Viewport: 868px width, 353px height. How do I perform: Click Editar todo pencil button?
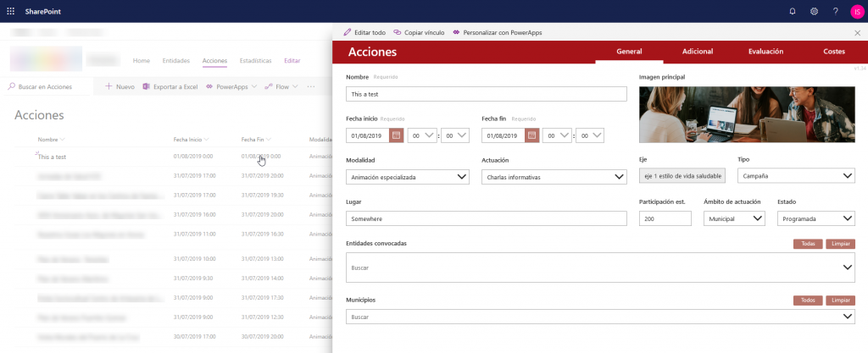click(x=364, y=32)
